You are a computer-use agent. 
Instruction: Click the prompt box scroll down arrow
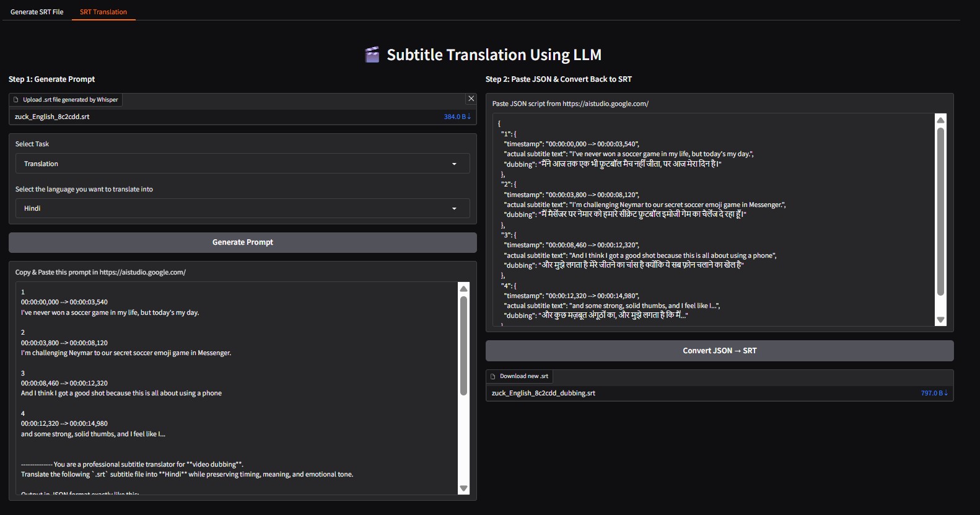pyautogui.click(x=463, y=488)
